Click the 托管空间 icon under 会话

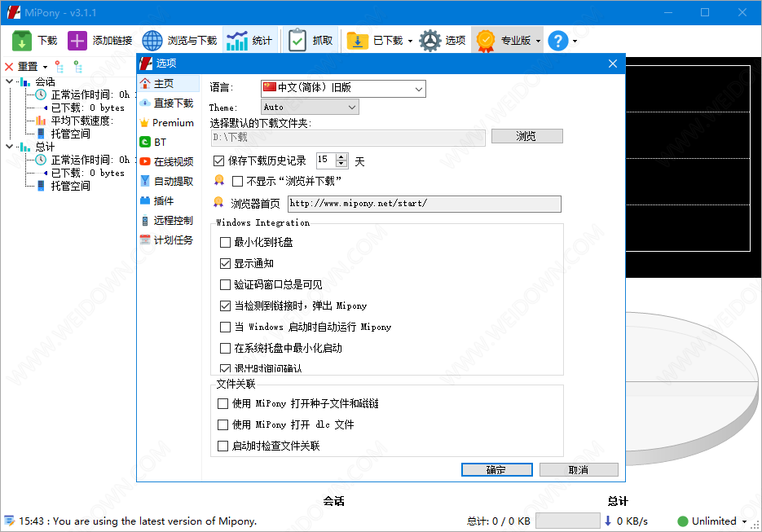pos(41,134)
